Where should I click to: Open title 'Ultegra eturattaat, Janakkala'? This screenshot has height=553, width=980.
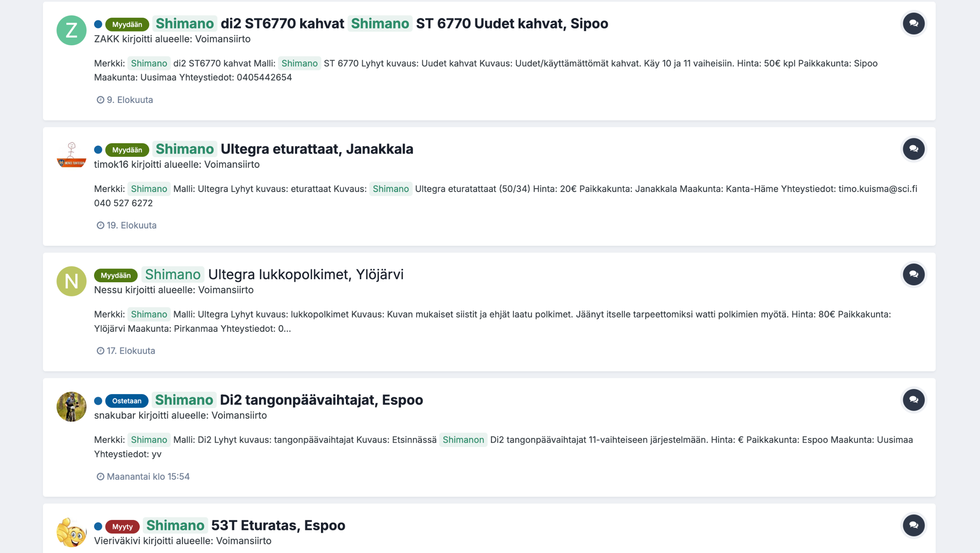[x=283, y=149]
